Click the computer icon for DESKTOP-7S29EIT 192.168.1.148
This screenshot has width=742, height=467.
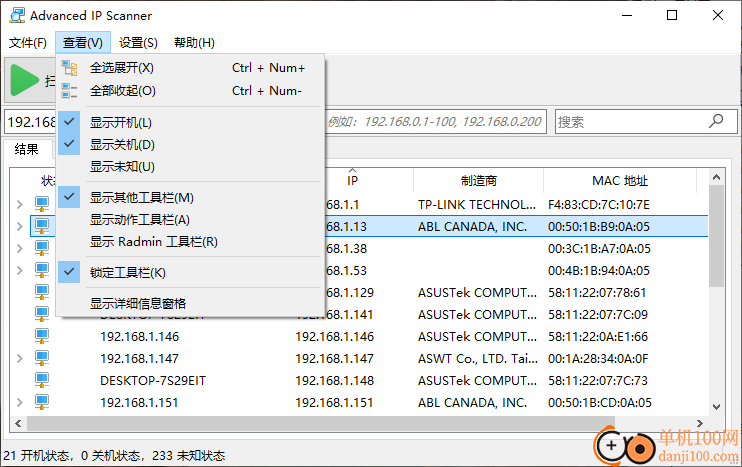pyautogui.click(x=42, y=380)
